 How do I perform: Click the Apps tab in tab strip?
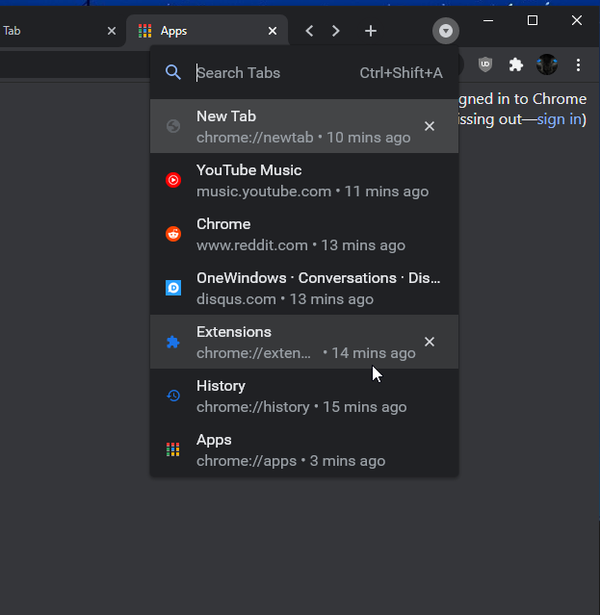[x=200, y=31]
